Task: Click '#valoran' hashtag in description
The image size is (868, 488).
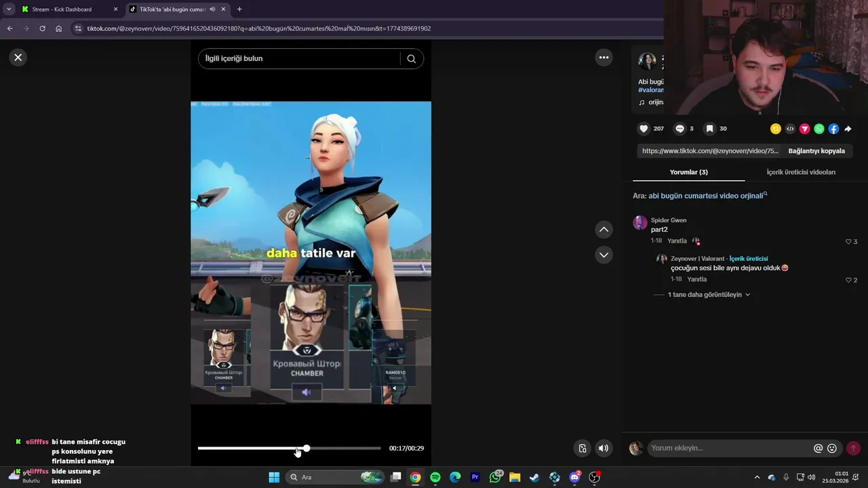Action: (651, 90)
